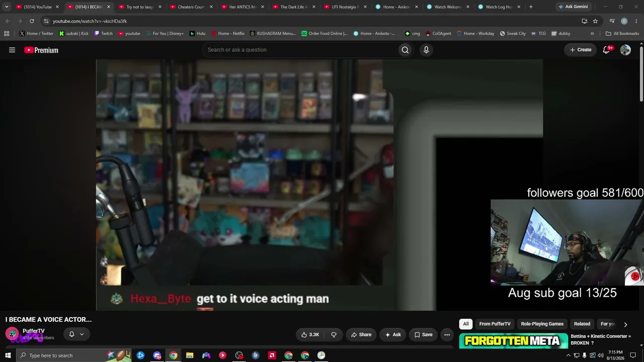Viewport: 644px width, 362px height.
Task: Click the address bar URL
Action: (90, 21)
